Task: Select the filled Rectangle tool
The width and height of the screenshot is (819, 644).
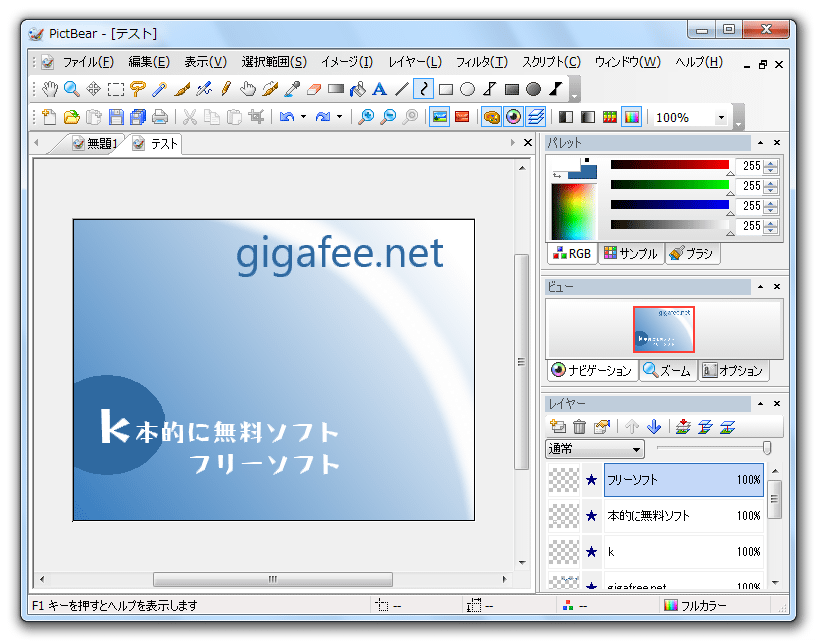Action: coord(512,89)
